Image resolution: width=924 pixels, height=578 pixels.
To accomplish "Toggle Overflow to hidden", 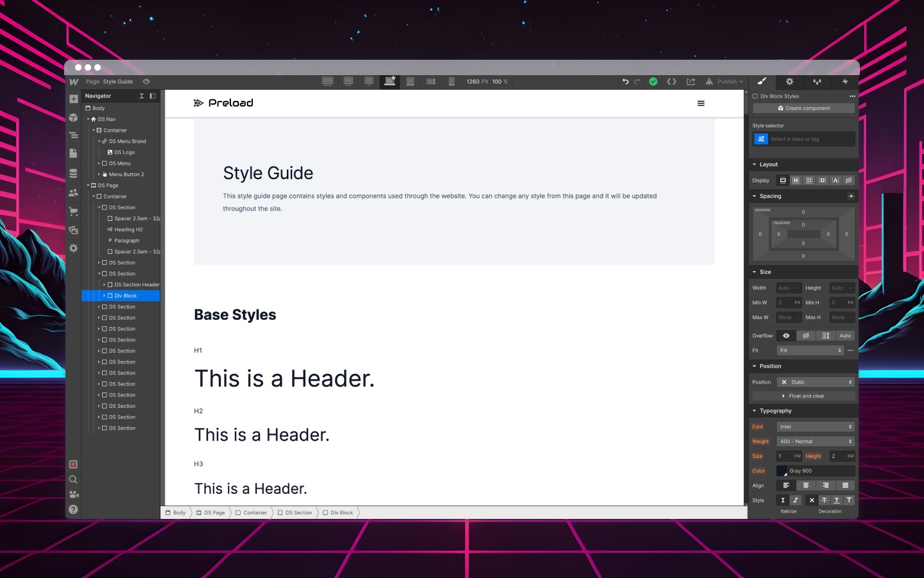I will [806, 335].
